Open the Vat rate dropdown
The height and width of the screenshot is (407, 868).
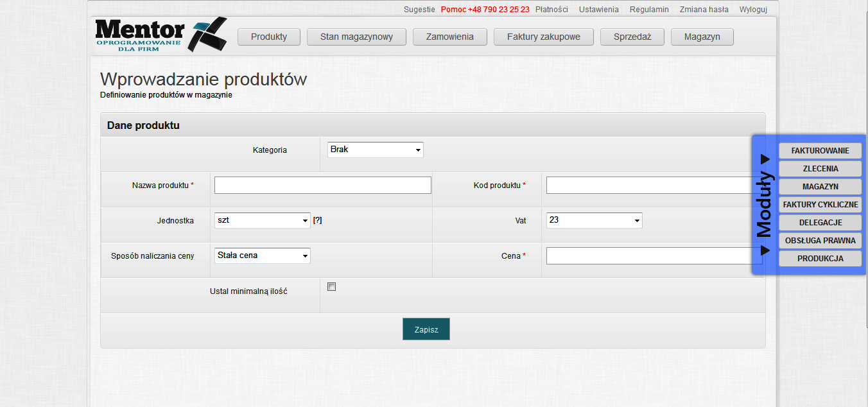594,220
